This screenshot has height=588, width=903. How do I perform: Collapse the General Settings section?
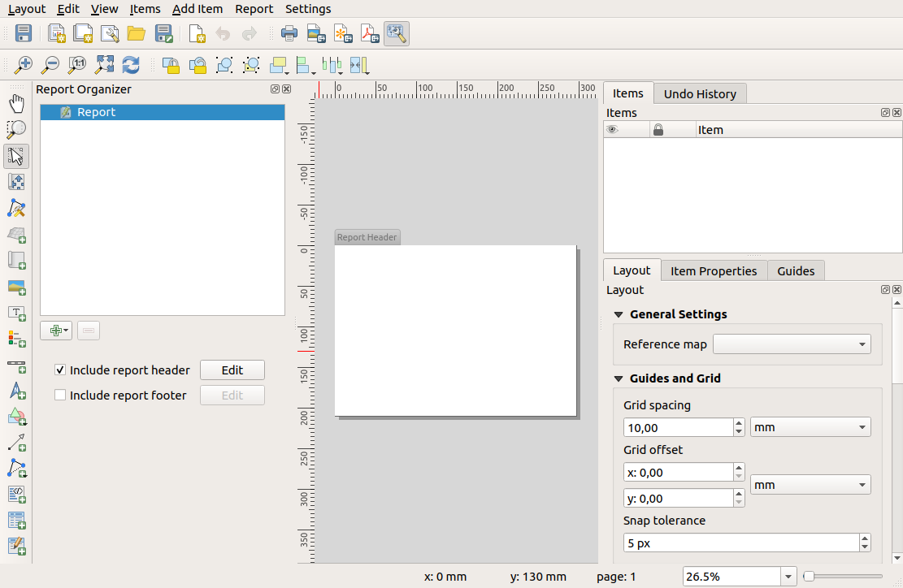pyautogui.click(x=619, y=314)
